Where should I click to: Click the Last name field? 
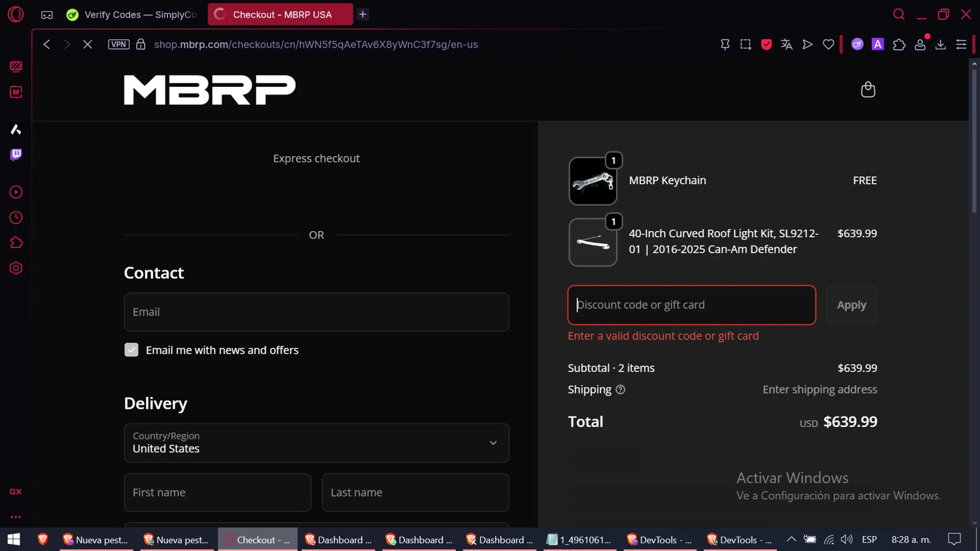coord(416,492)
